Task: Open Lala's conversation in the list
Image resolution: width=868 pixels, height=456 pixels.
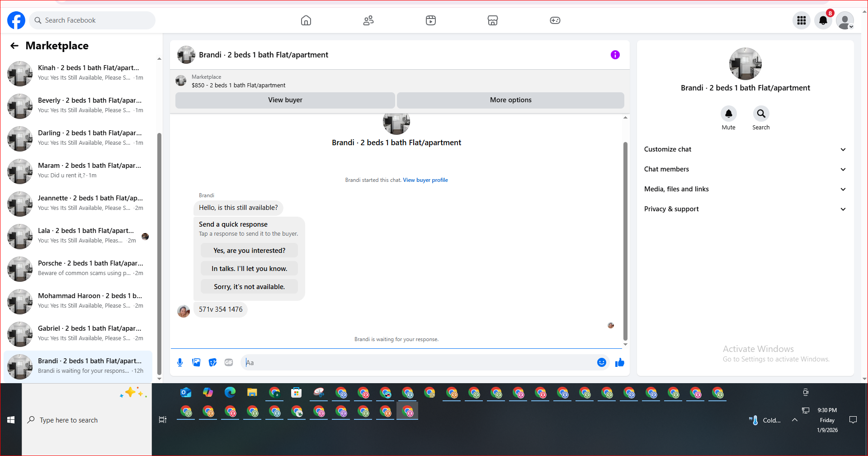Action: (x=78, y=236)
